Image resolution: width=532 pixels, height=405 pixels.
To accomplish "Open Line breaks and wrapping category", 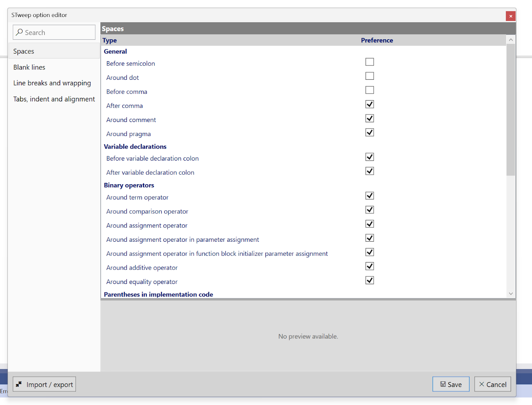I will click(x=54, y=83).
